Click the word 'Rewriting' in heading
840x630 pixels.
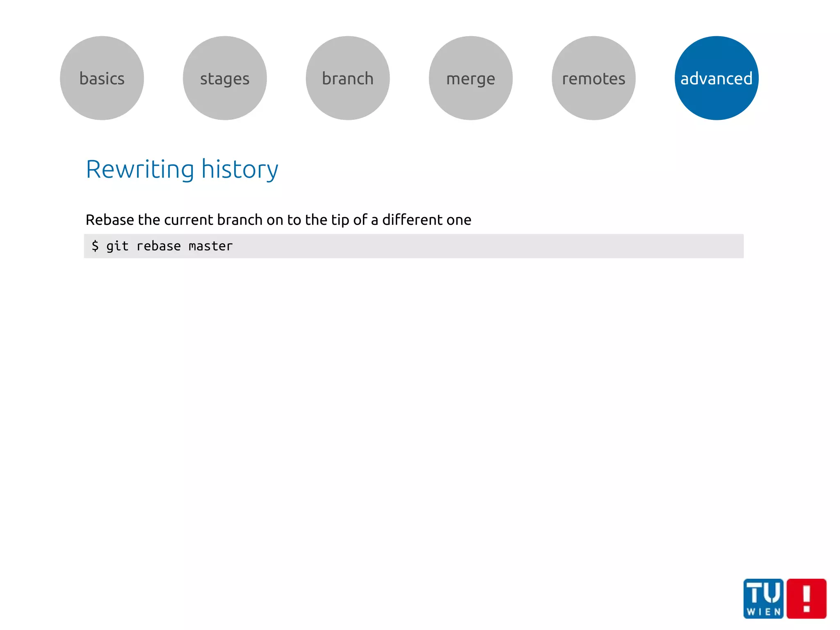140,169
